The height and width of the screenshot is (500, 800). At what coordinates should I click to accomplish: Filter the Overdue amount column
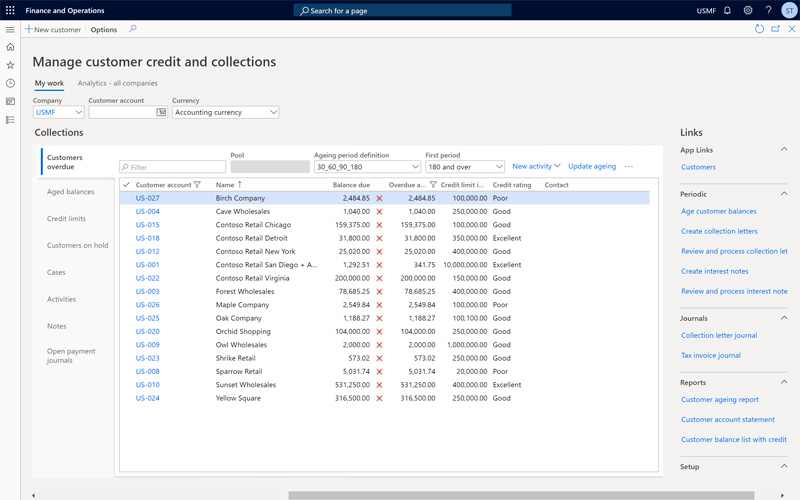click(433, 185)
